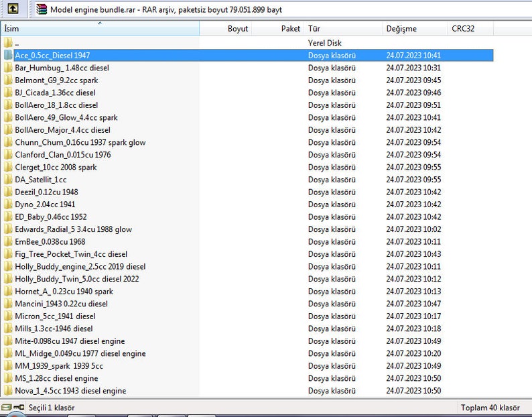
Task: Click the key password icon in status bar
Action: tap(19, 407)
